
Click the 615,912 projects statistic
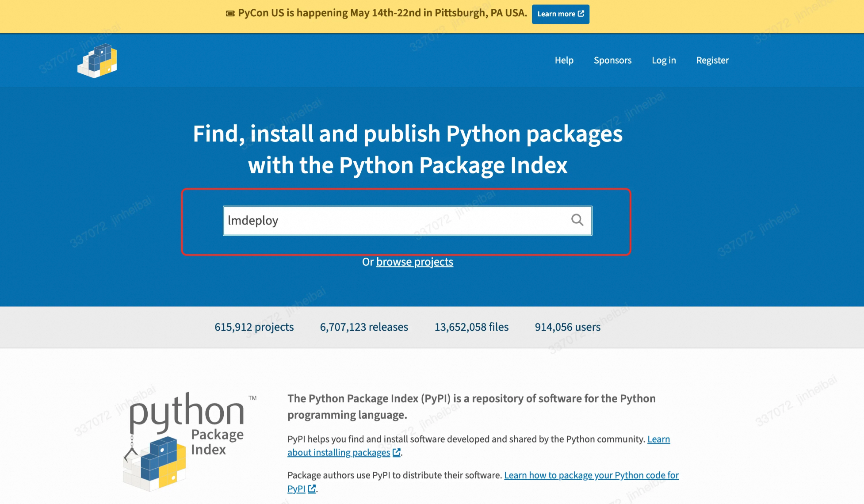254,327
